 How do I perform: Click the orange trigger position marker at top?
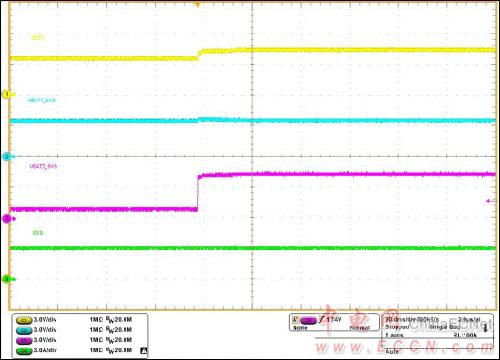pos(198,4)
